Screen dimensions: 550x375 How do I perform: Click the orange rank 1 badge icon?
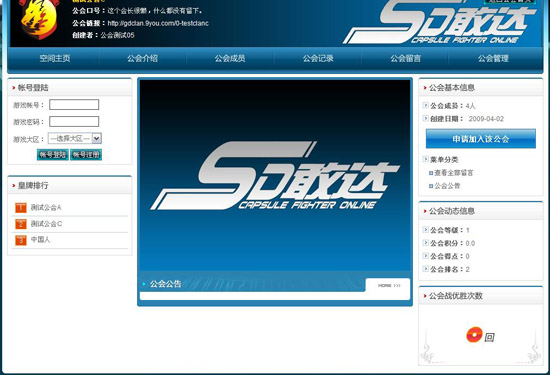(21, 208)
